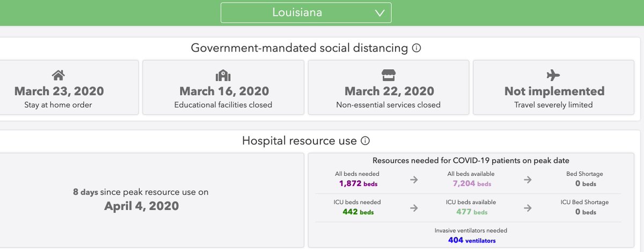Click the house stay-at-home icon
The height and width of the screenshot is (252, 644).
58,75
